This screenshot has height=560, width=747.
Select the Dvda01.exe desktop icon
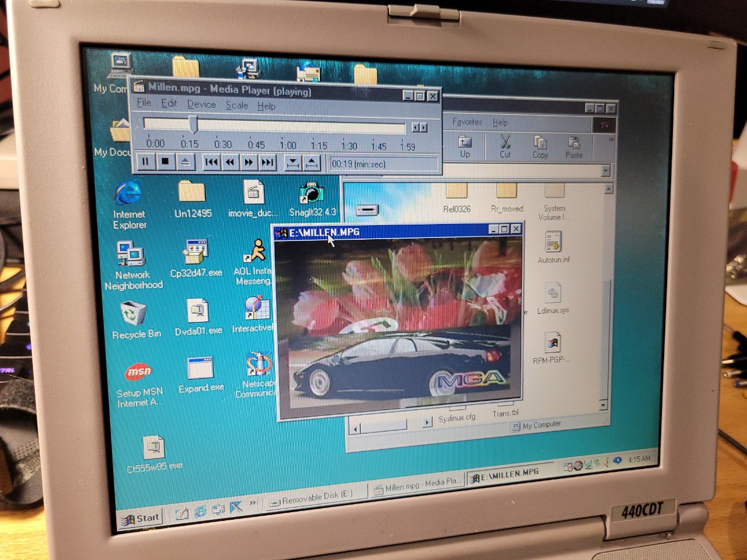click(198, 317)
